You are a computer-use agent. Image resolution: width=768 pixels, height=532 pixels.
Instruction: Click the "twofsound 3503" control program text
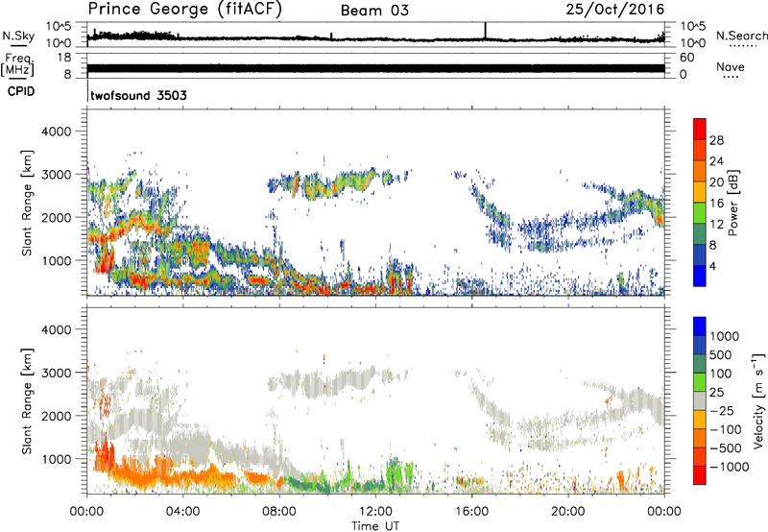[x=138, y=95]
